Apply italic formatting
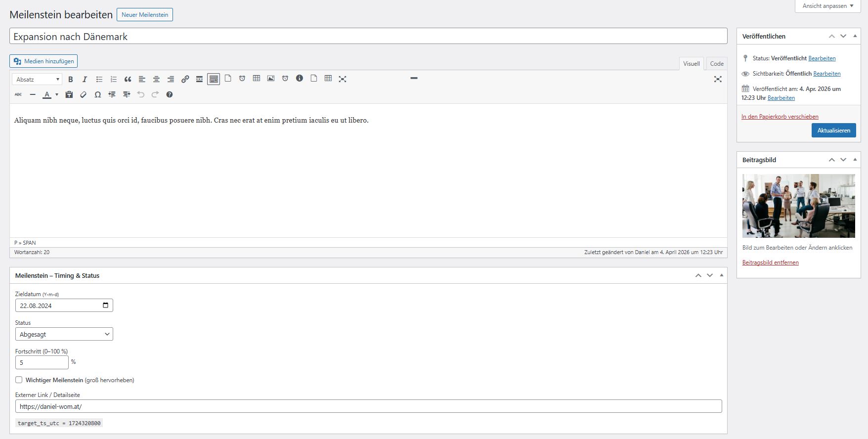 (x=85, y=79)
